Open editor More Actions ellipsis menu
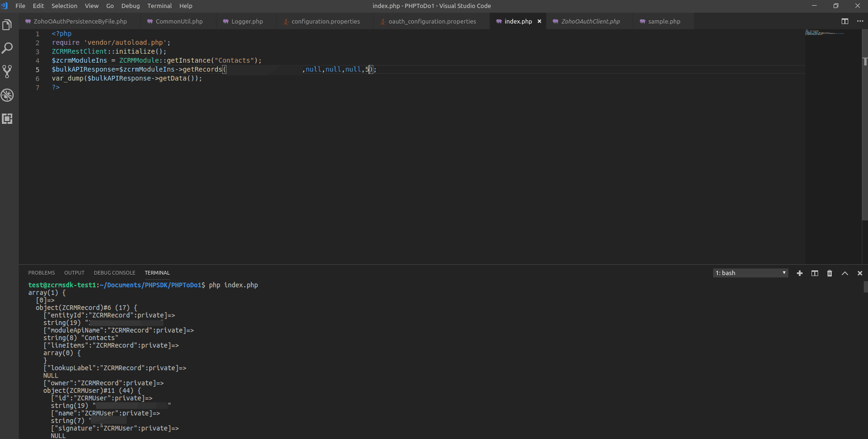The height and width of the screenshot is (439, 868). (860, 21)
